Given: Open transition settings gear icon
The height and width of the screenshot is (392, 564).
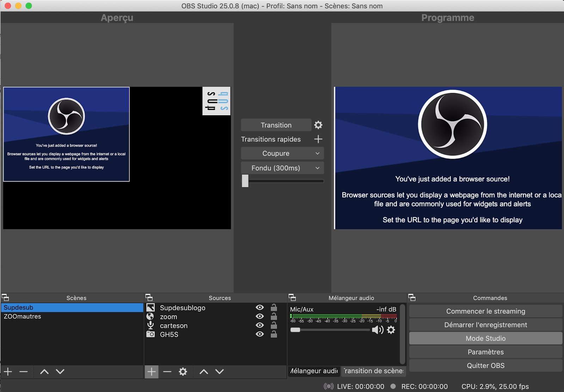Looking at the screenshot, I should click(318, 125).
